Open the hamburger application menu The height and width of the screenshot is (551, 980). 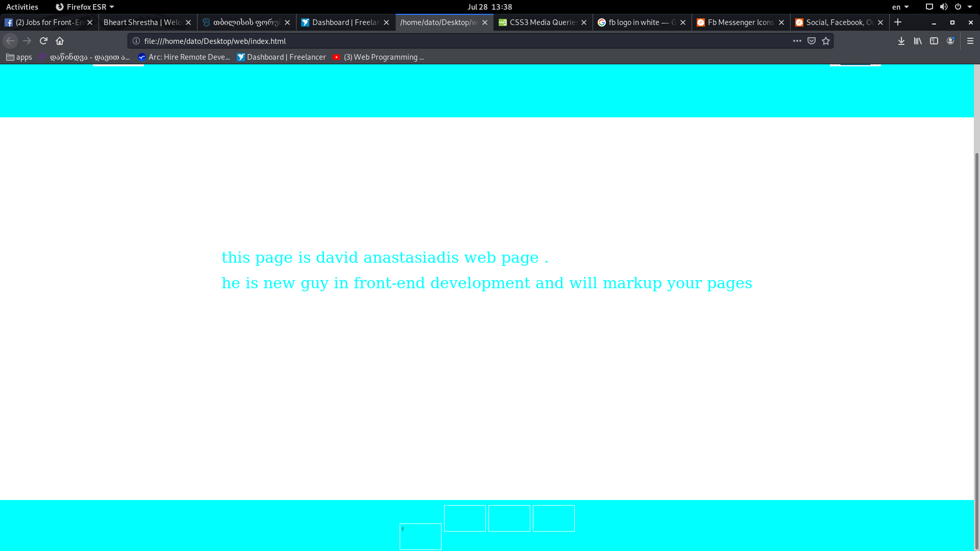(970, 41)
